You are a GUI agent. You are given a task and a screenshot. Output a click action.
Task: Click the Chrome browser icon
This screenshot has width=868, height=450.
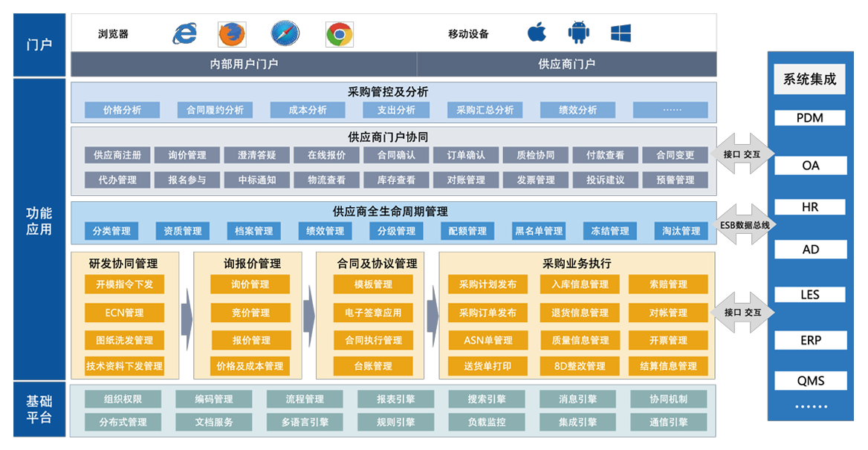coord(339,34)
